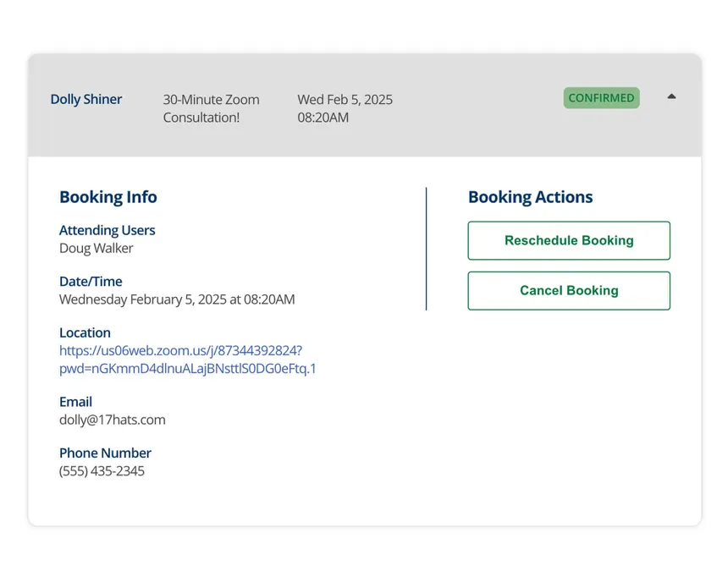The width and height of the screenshot is (728, 582).
Task: Click the Booking Info heading
Action: pos(108,197)
